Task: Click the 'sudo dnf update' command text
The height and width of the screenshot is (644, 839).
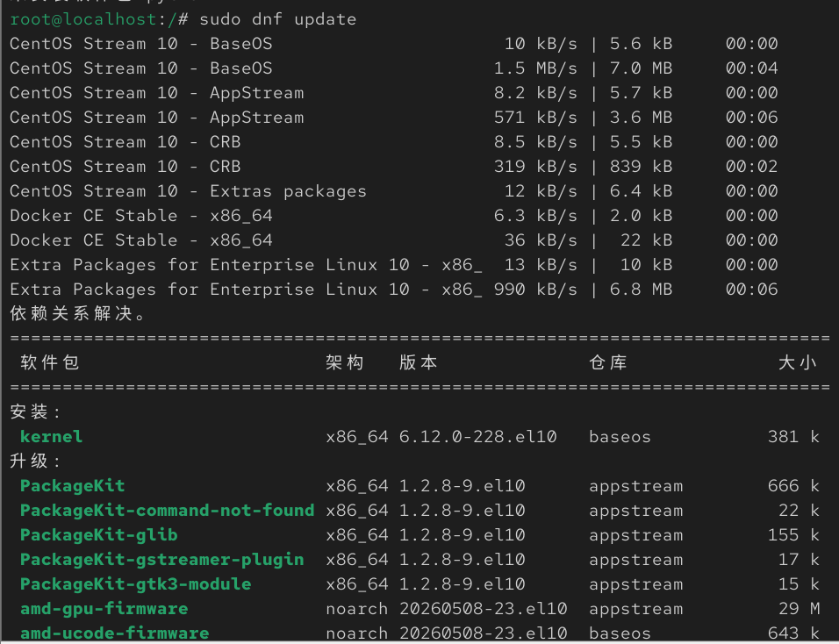Action: click(x=277, y=19)
